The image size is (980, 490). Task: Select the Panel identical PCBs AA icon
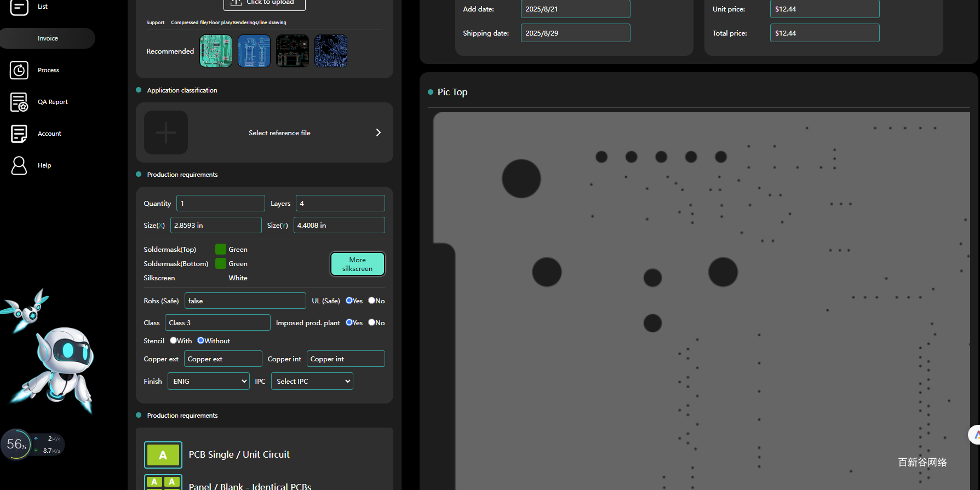(163, 482)
